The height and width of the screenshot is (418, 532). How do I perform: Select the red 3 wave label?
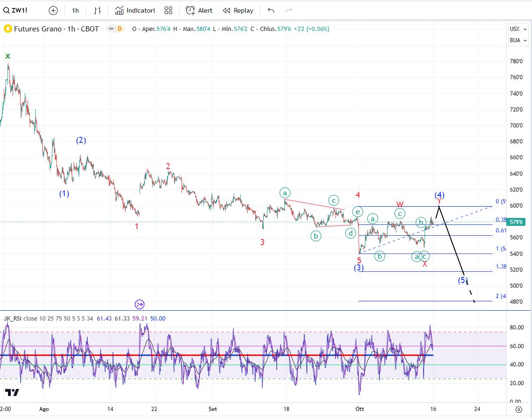click(262, 242)
